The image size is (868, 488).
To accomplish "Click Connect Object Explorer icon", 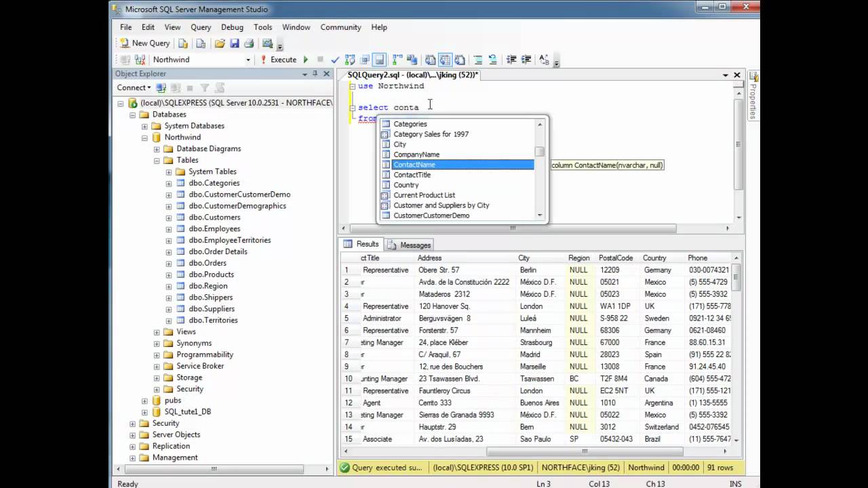I will click(x=161, y=87).
